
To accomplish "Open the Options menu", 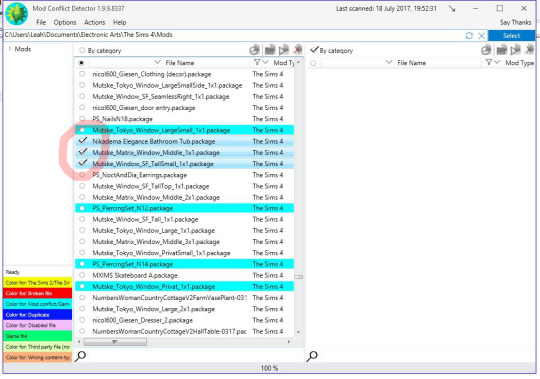I will point(65,22).
